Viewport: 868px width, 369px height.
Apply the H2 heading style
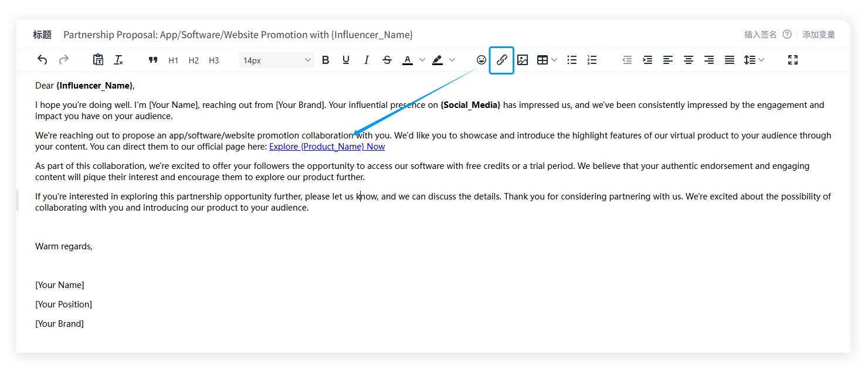tap(194, 60)
